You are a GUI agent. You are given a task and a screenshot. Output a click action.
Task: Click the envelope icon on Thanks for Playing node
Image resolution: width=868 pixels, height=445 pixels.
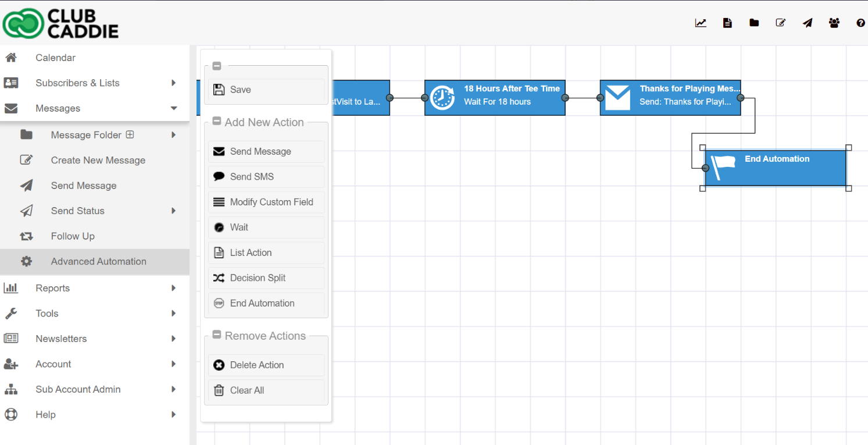(x=617, y=98)
